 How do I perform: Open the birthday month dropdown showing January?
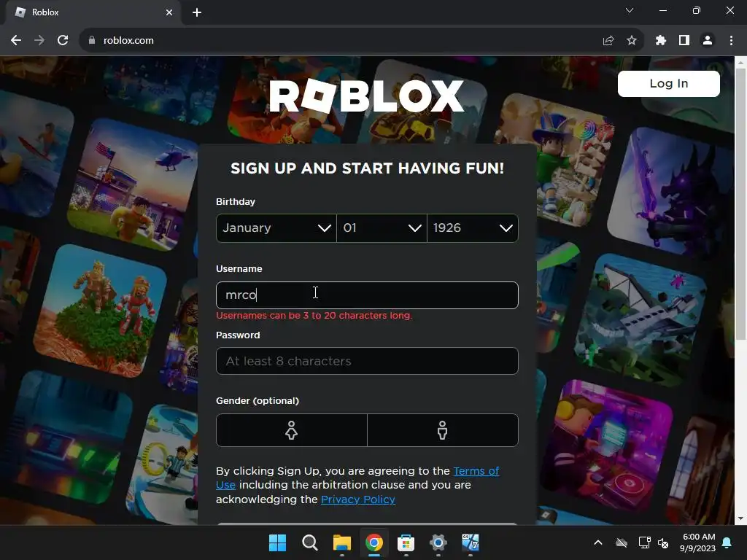(x=276, y=228)
